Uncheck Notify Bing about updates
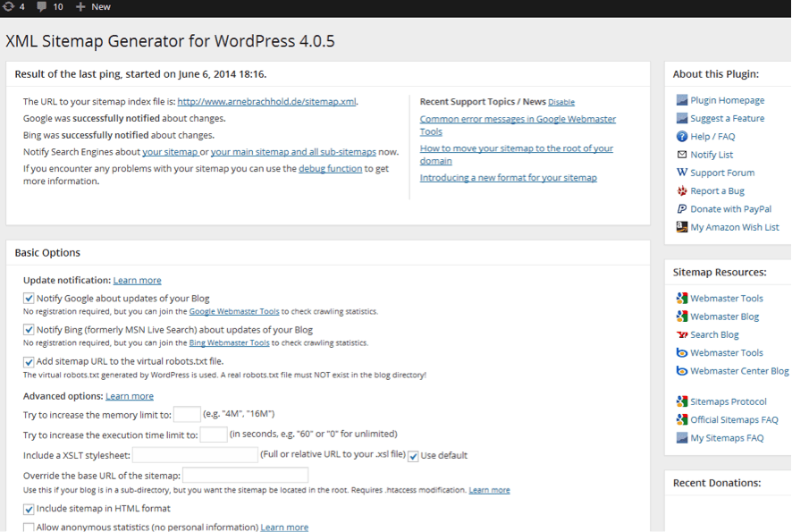 (x=29, y=330)
